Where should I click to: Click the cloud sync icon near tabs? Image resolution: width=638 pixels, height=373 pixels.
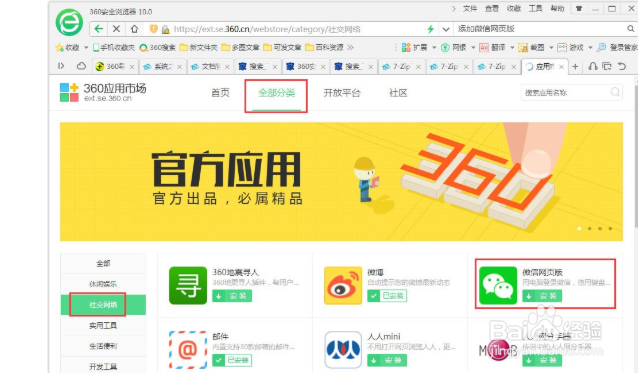[x=81, y=66]
